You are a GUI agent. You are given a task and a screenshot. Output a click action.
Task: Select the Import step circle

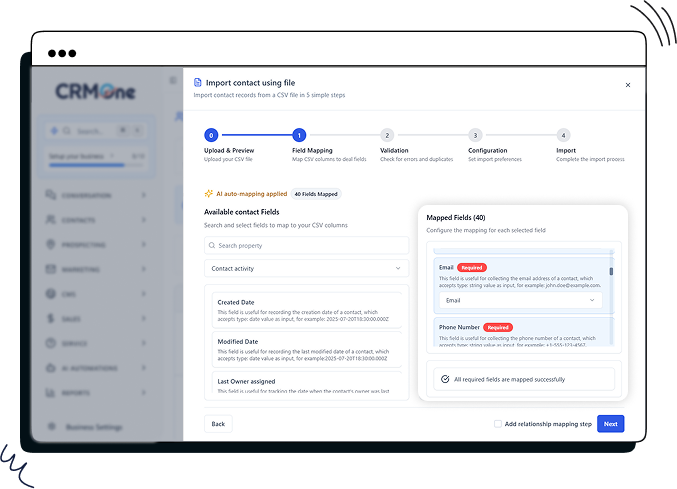tap(563, 135)
